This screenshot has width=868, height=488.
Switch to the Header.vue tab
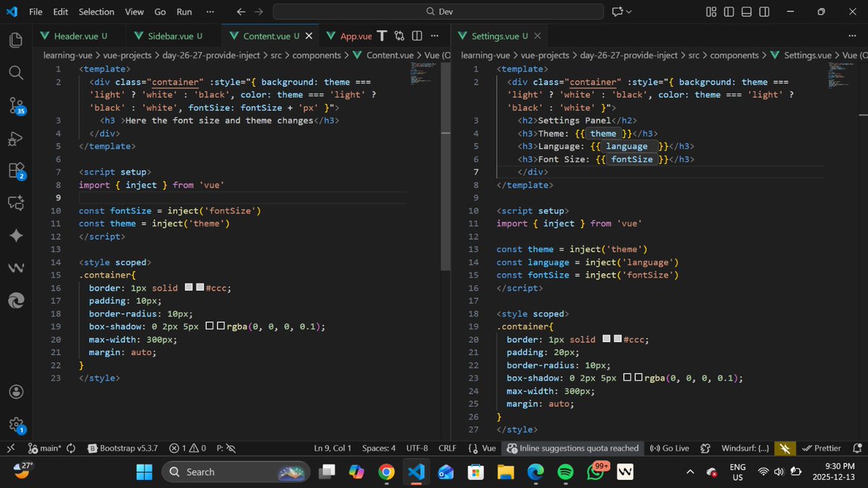(x=80, y=35)
